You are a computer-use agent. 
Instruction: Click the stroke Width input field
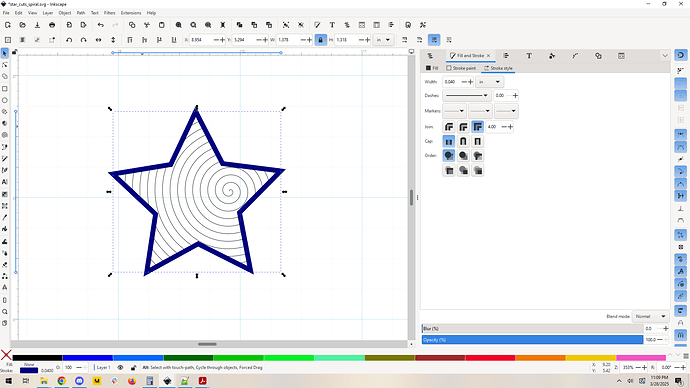(x=451, y=82)
